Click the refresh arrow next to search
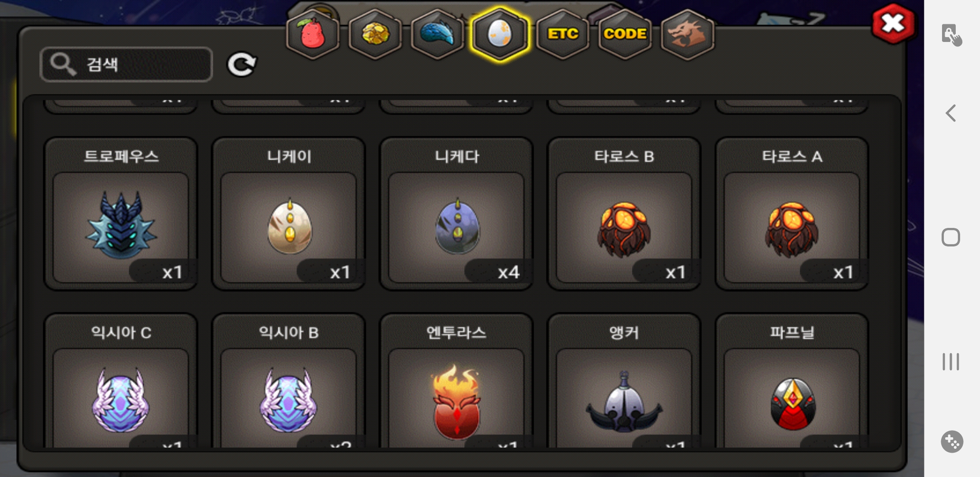Viewport: 980px width, 477px height. (x=241, y=65)
